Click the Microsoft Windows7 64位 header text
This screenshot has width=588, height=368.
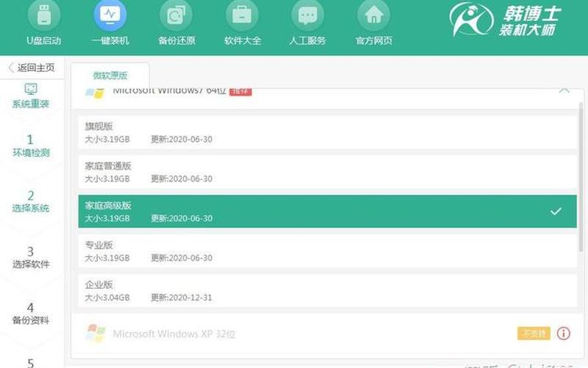tap(170, 91)
